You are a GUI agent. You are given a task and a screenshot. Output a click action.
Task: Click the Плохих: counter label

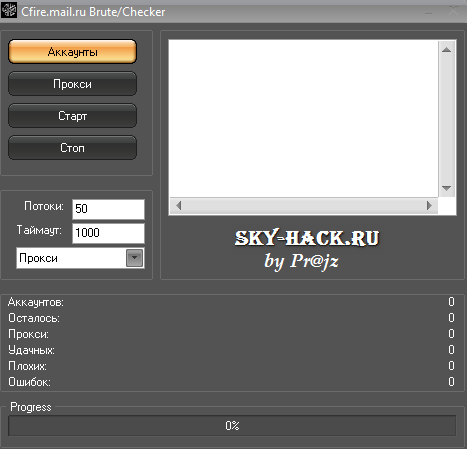point(27,366)
